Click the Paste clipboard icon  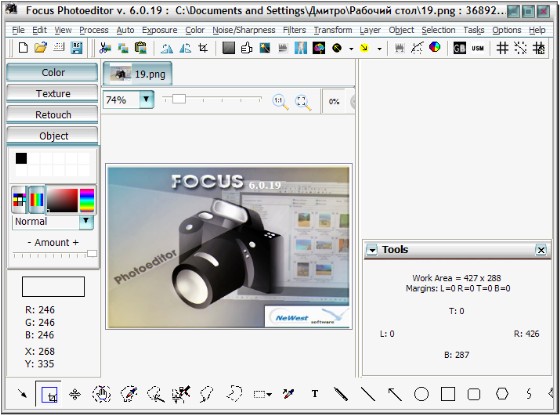point(141,48)
